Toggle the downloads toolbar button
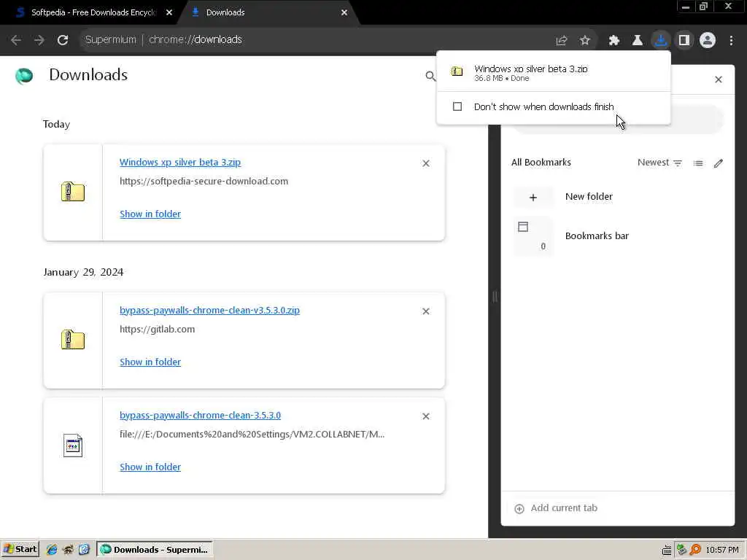Screen dimensions: 747x560 661,41
